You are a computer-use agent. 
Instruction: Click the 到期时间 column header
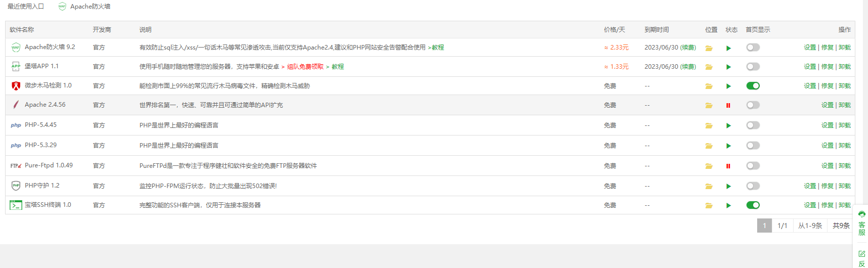(x=656, y=30)
